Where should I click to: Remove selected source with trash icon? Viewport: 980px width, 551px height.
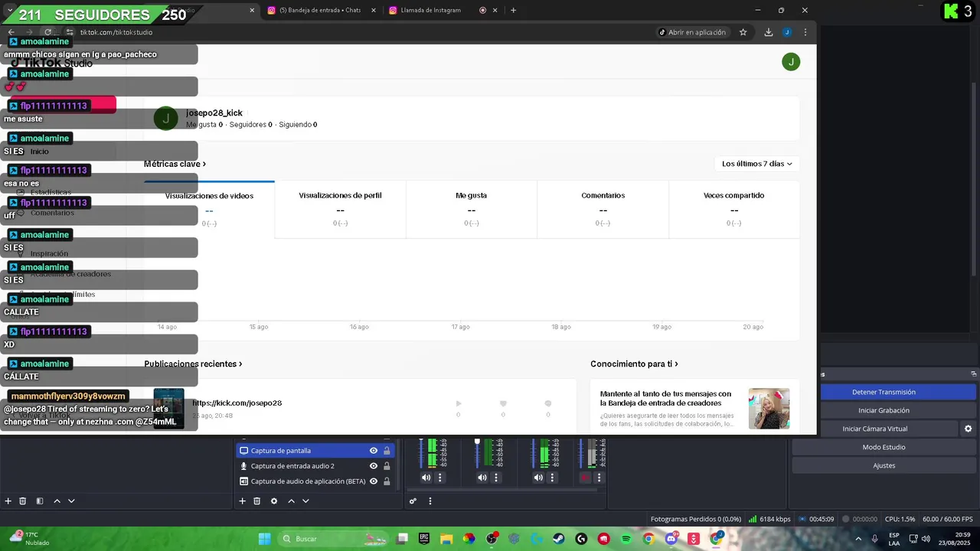point(256,501)
